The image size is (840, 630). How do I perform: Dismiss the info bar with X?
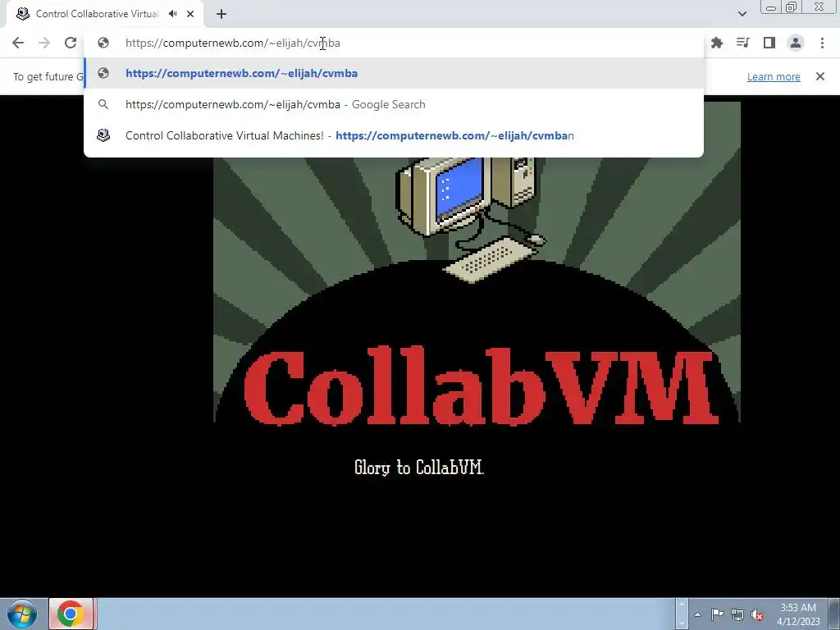tap(820, 76)
